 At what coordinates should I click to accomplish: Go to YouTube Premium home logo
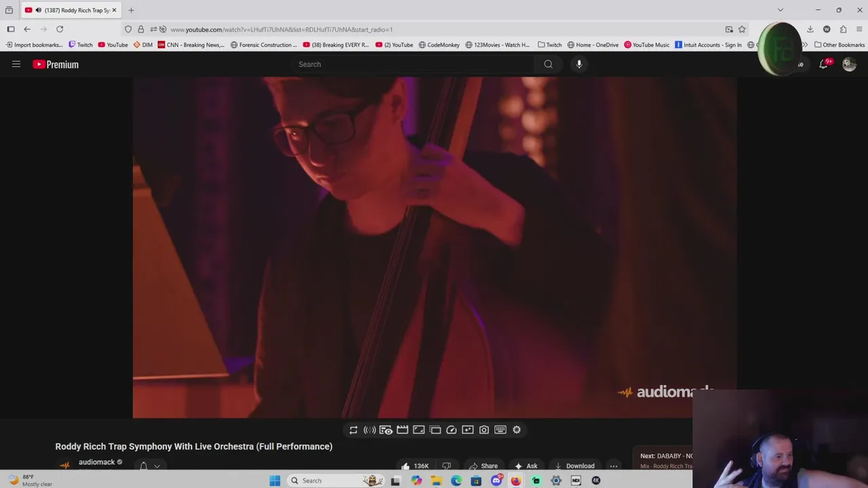click(56, 64)
